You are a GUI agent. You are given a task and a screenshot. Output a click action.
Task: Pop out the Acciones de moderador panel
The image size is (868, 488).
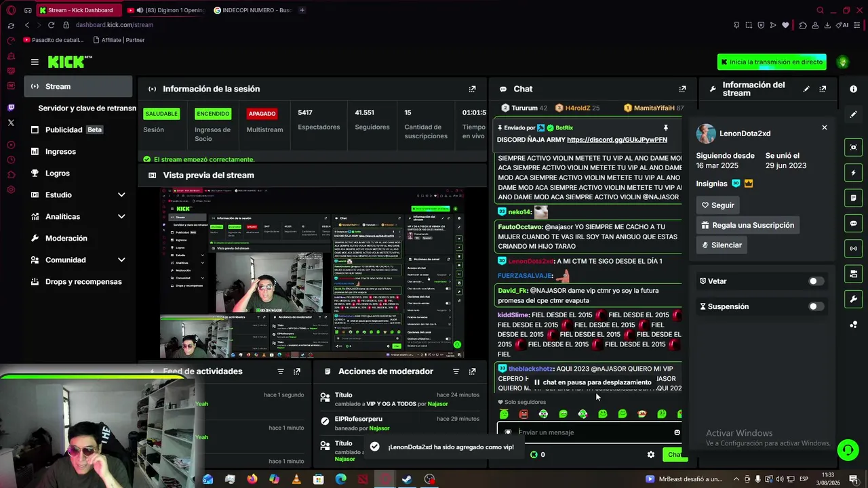(473, 371)
